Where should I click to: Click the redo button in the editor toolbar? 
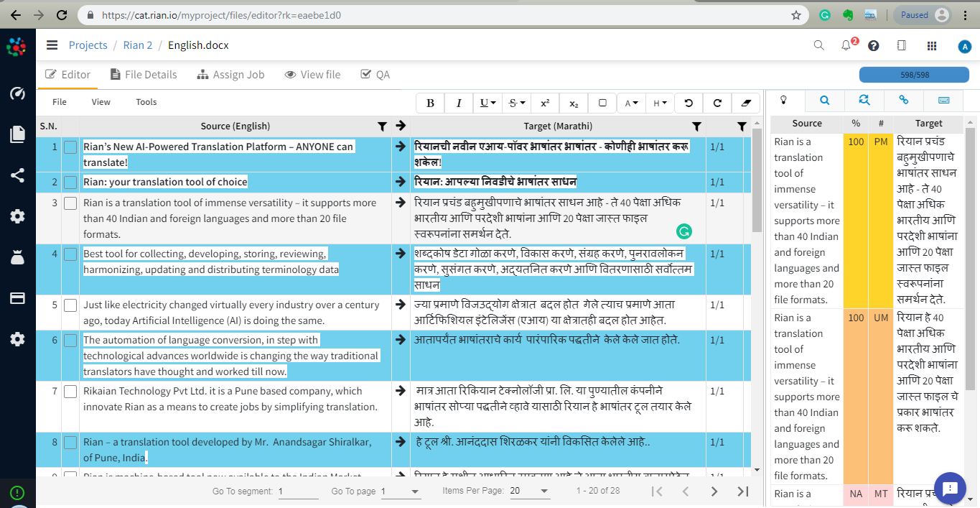pyautogui.click(x=717, y=103)
